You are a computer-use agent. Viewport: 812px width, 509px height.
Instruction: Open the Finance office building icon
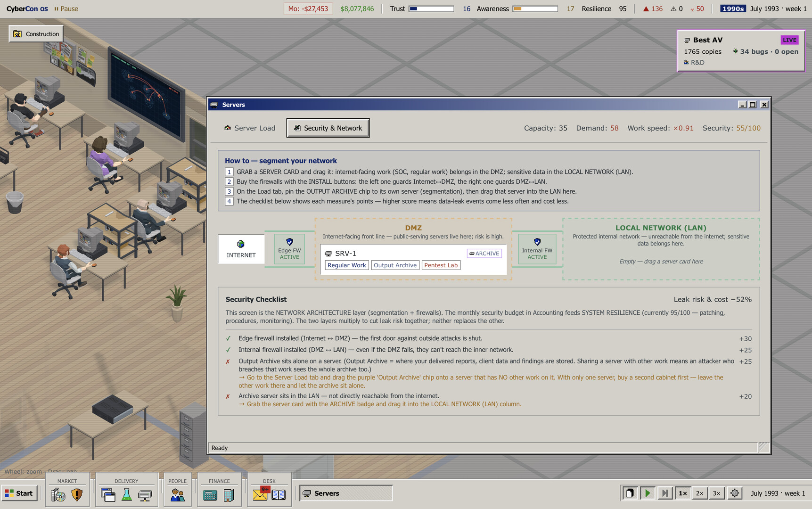(229, 494)
